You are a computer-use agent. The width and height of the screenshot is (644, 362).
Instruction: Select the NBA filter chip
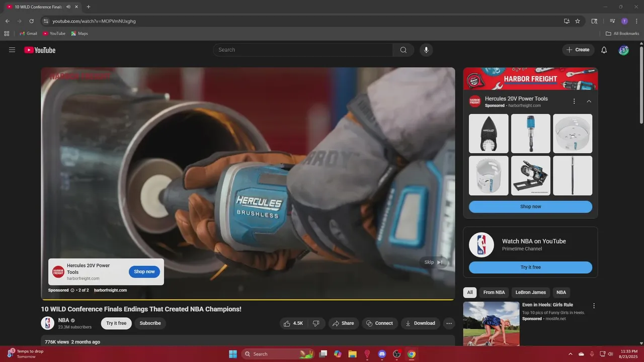tap(561, 293)
